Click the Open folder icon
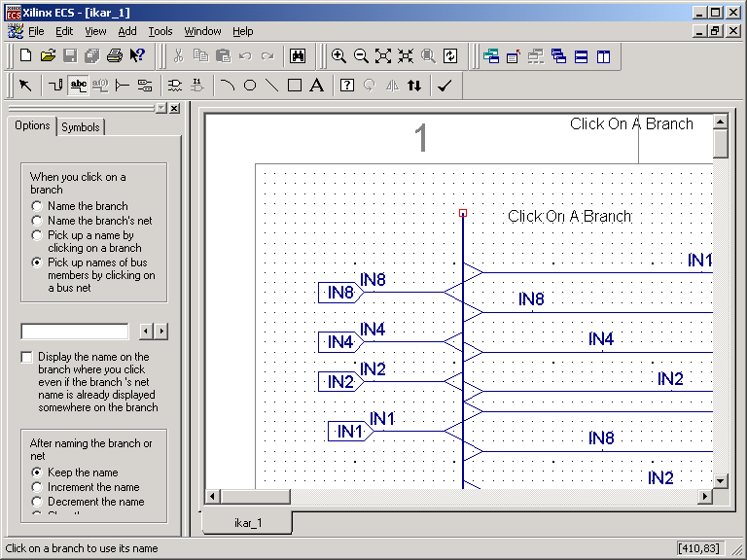This screenshot has height=560, width=747. click(48, 56)
